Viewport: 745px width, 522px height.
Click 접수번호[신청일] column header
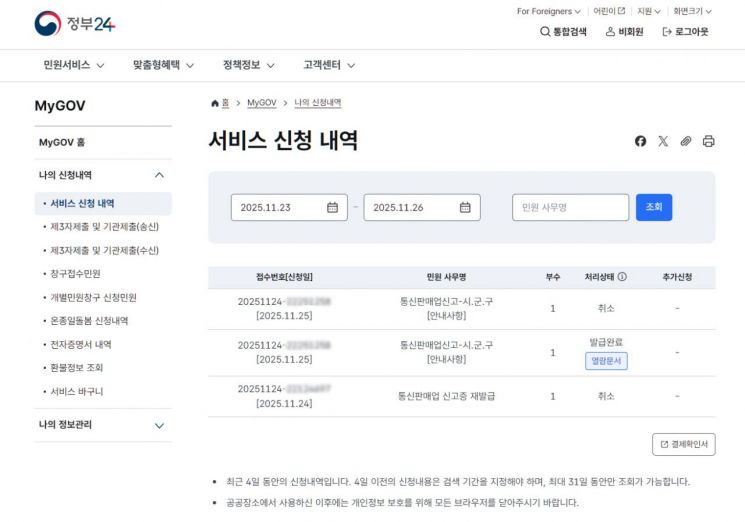(x=284, y=277)
